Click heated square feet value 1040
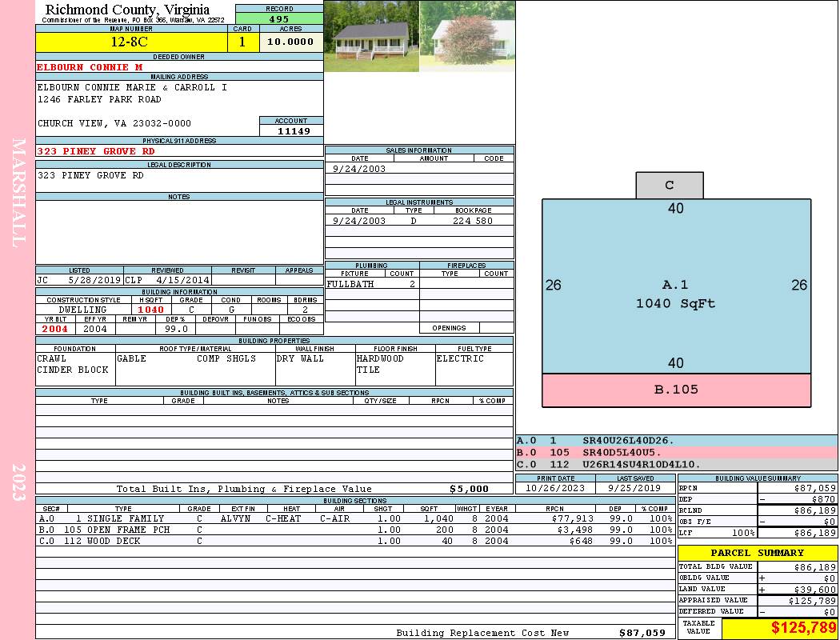This screenshot has height=640, width=840. (x=150, y=310)
